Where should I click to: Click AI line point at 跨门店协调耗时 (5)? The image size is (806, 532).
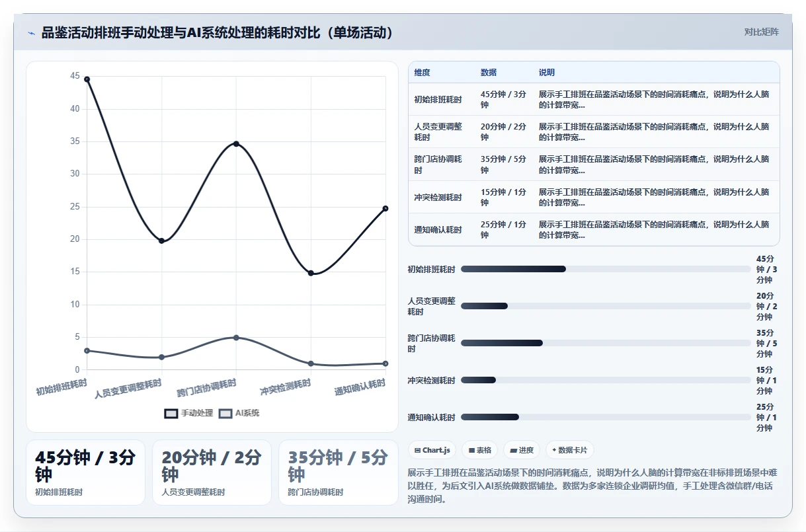pyautogui.click(x=236, y=338)
